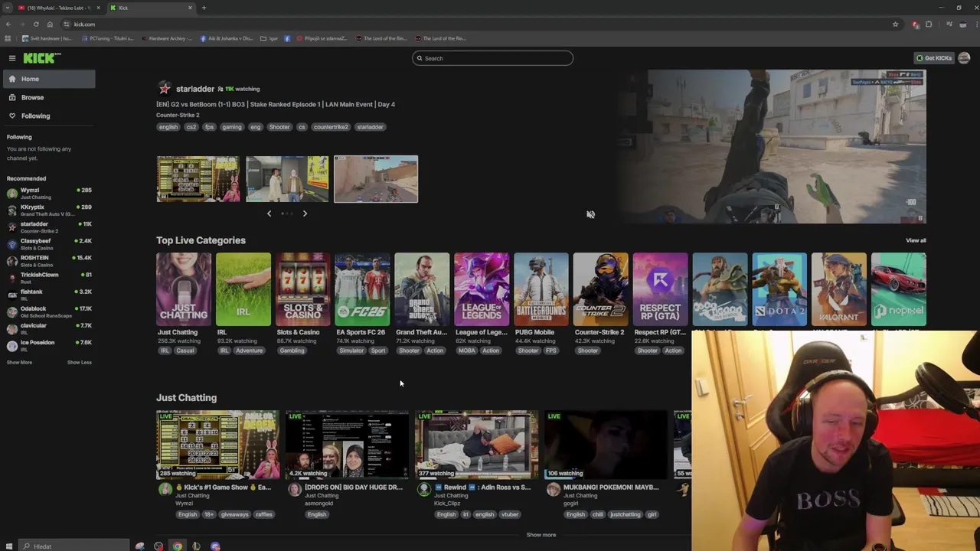The height and width of the screenshot is (551, 980).
Task: Open League of Legends category card
Action: 482,289
